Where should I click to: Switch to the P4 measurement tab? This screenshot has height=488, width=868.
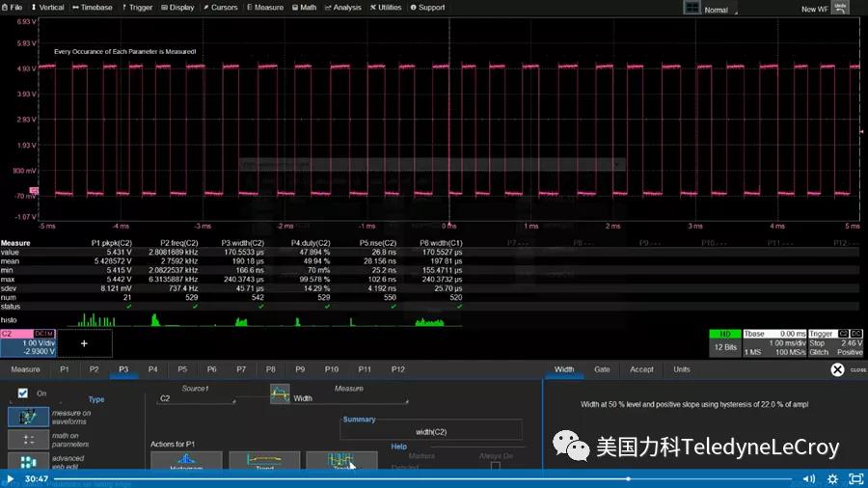pyautogui.click(x=152, y=369)
